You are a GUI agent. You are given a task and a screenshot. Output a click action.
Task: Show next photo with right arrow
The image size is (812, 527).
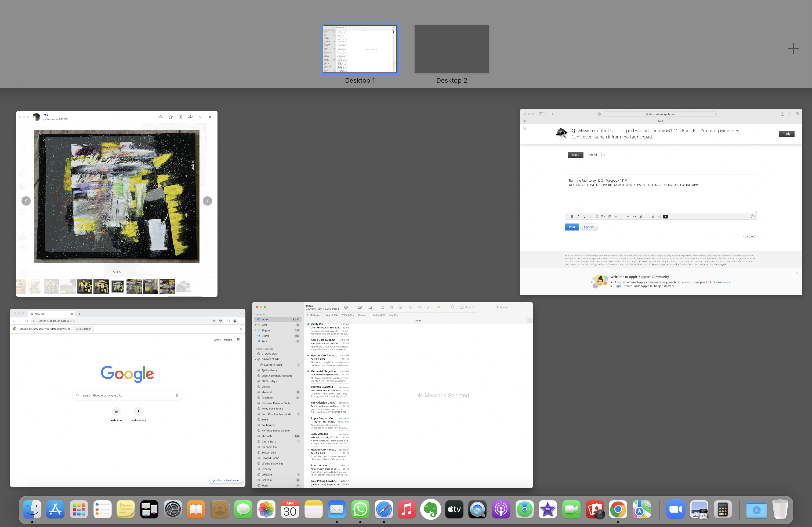click(x=207, y=201)
